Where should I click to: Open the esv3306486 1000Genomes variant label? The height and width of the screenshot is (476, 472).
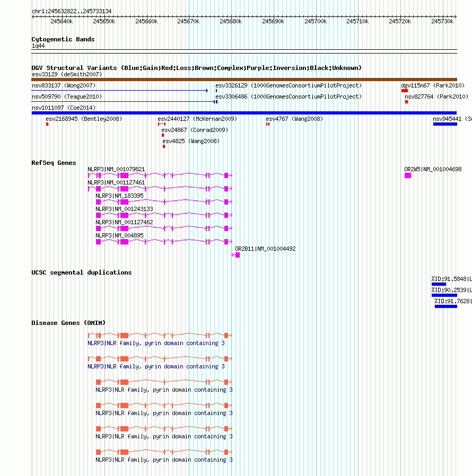289,96
